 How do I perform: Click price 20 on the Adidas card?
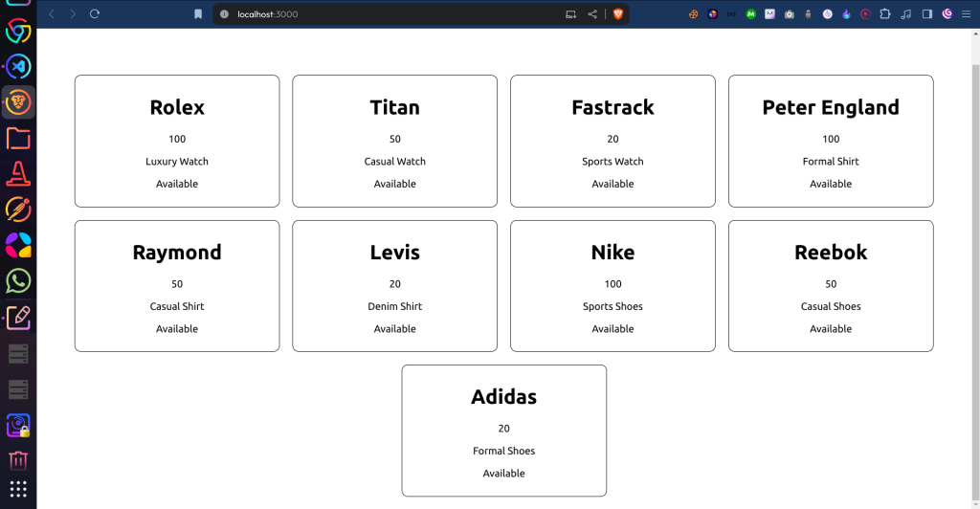pyautogui.click(x=503, y=429)
